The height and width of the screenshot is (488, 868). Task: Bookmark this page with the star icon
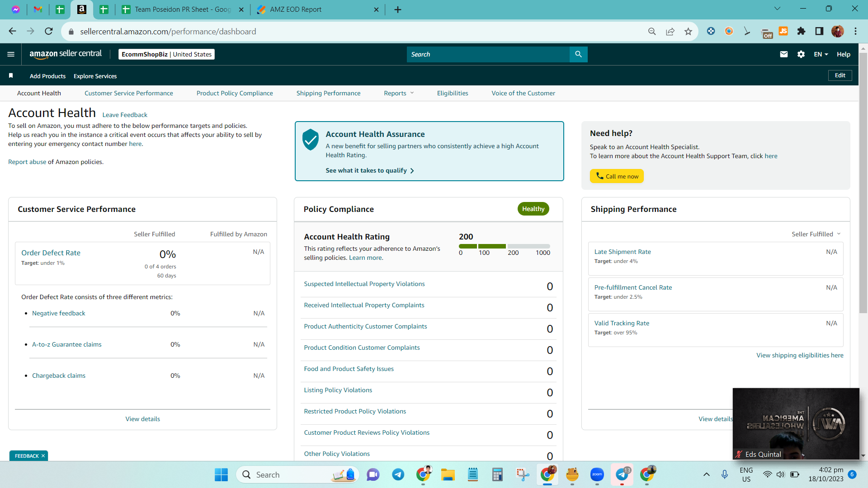click(x=688, y=31)
